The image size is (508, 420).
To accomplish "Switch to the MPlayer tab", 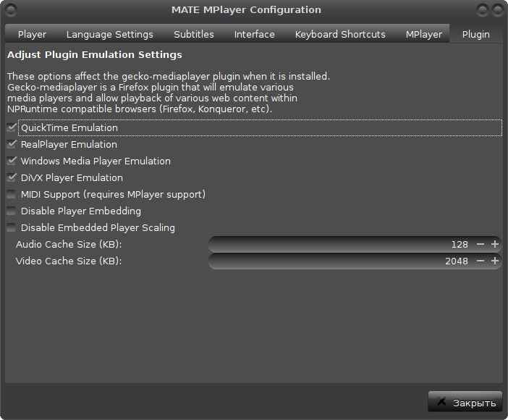I will click(x=424, y=34).
